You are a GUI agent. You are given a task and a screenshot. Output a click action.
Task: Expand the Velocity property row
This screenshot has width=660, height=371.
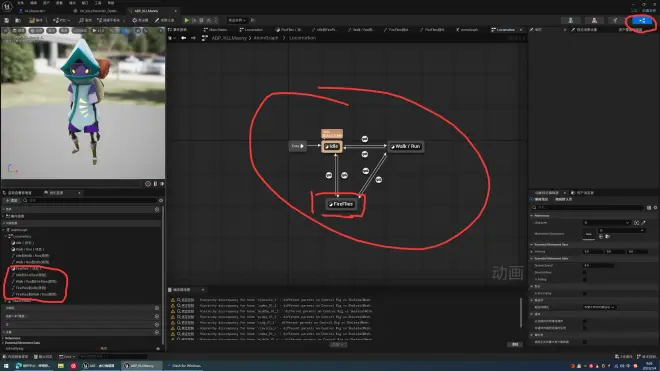pyautogui.click(x=532, y=251)
